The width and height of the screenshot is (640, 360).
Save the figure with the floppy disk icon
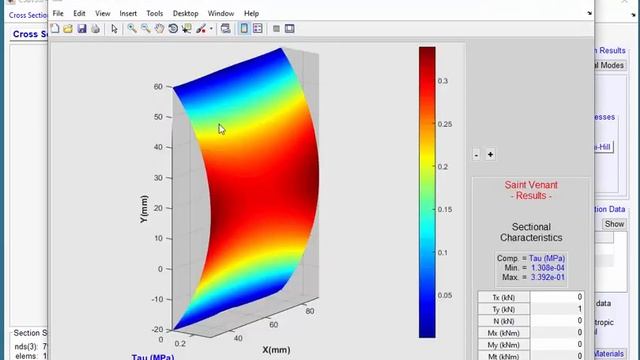(x=82, y=29)
